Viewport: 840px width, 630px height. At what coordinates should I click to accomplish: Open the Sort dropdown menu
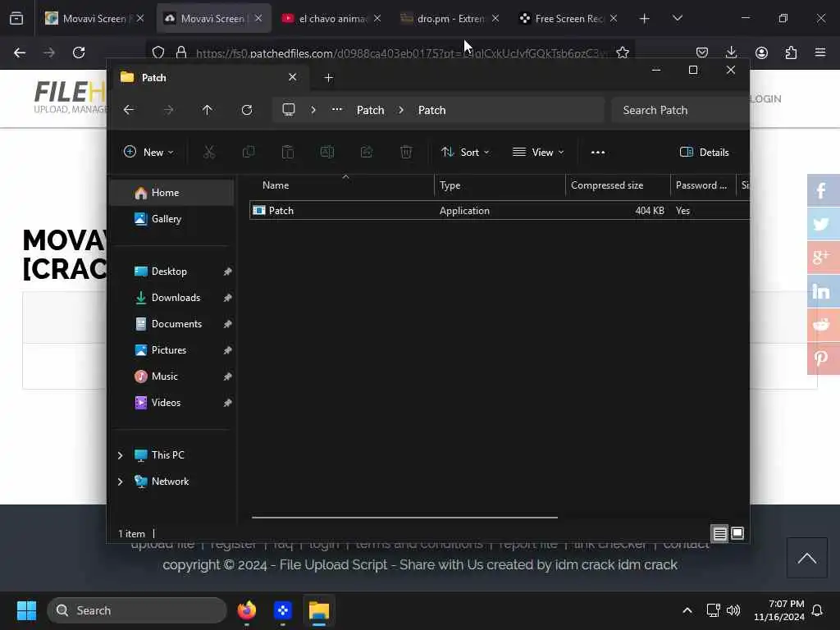click(465, 152)
